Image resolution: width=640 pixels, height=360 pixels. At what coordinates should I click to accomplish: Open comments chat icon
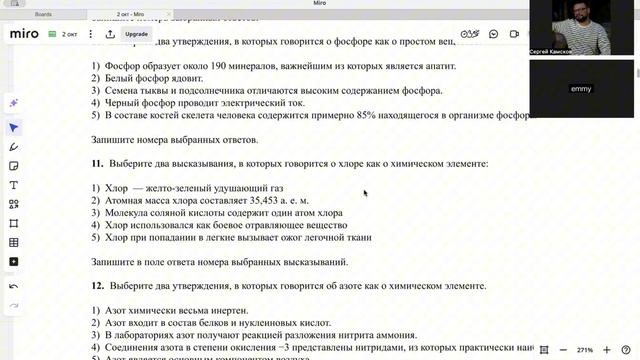493,34
